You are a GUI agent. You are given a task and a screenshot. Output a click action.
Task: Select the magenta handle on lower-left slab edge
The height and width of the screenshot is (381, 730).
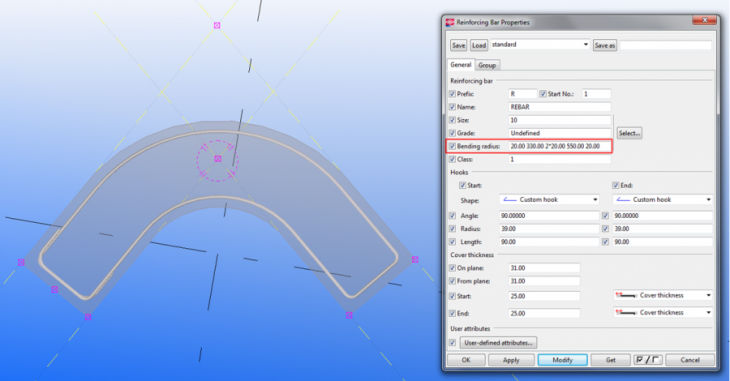(x=54, y=290)
